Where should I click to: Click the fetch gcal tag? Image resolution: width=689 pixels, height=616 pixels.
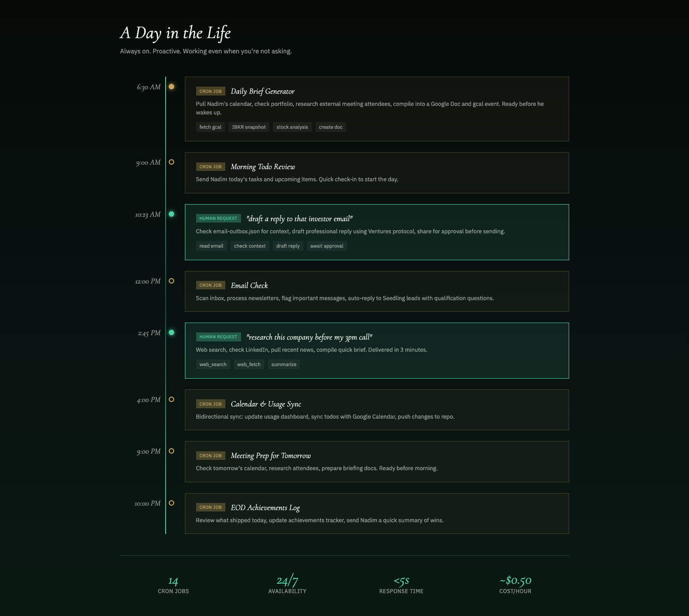click(210, 127)
